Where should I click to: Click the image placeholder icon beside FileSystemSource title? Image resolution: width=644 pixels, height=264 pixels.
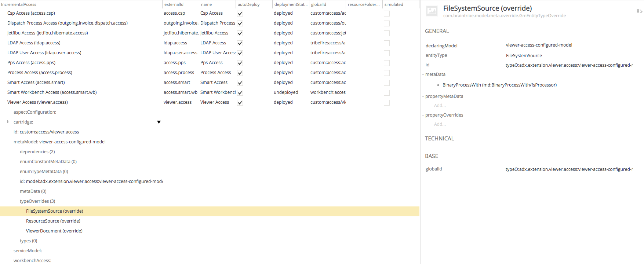pos(432,11)
